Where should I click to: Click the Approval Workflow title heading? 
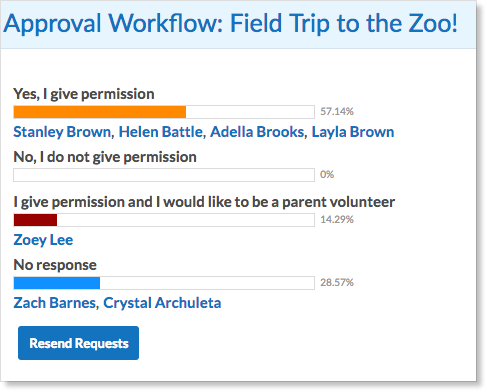(x=231, y=24)
